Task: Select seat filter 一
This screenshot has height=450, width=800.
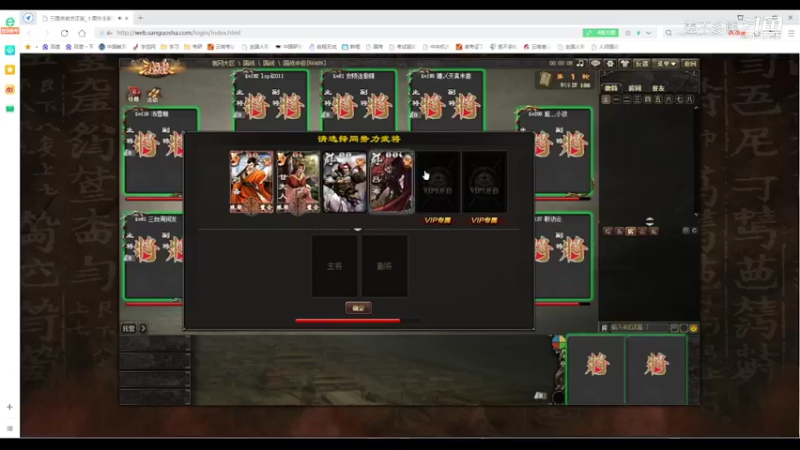Action: pyautogui.click(x=616, y=99)
